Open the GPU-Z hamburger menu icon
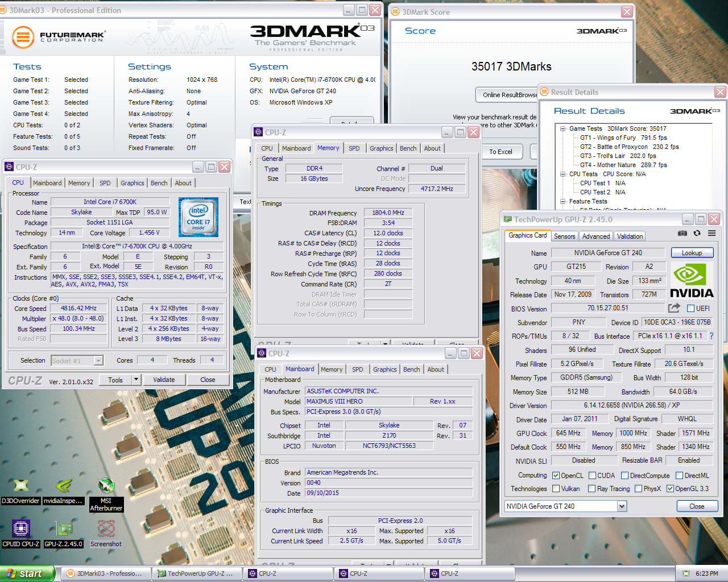728x582 pixels. [x=712, y=233]
